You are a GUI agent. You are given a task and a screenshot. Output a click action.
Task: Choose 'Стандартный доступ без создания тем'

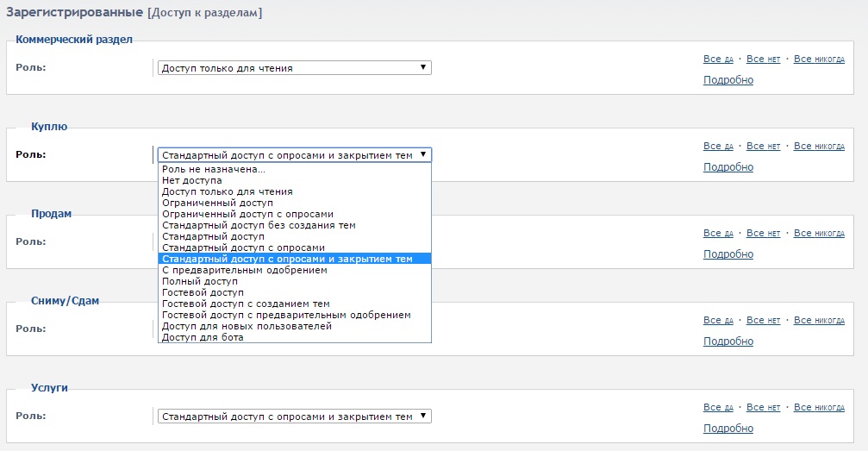point(259,225)
